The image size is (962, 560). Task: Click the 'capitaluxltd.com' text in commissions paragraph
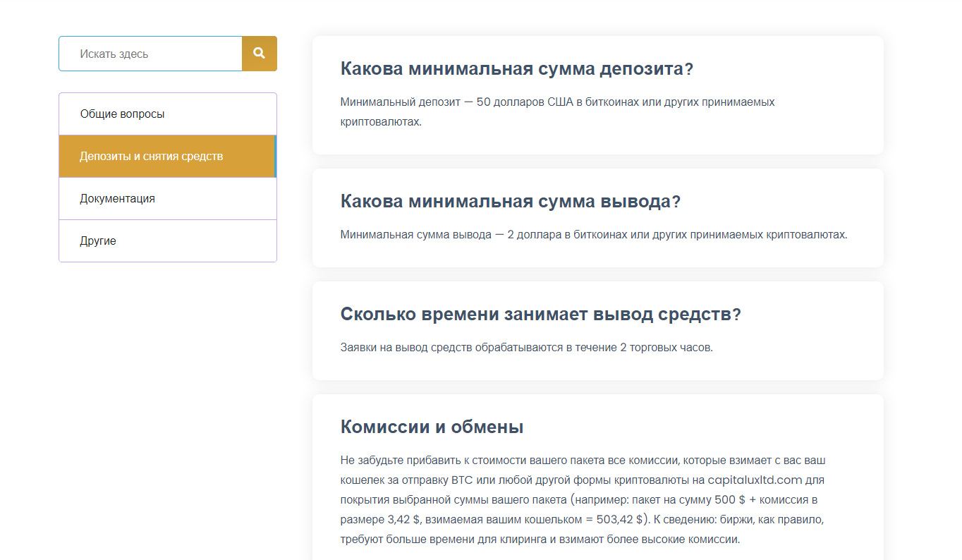pos(755,480)
